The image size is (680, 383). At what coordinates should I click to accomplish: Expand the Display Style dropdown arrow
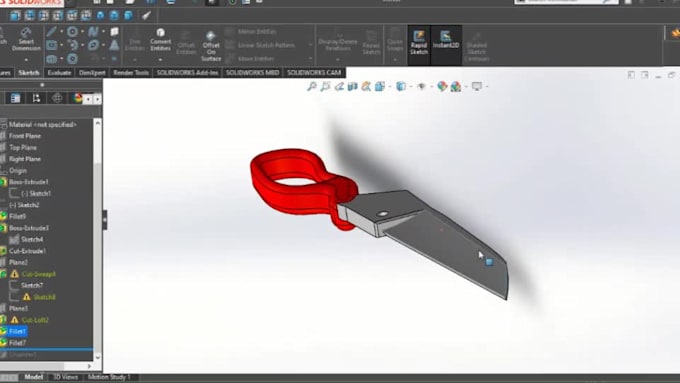coord(410,87)
